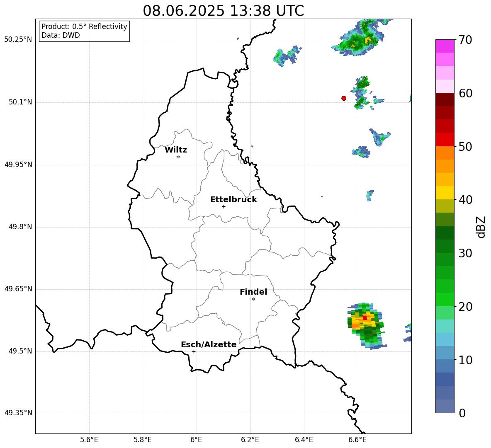Select the Wiltz city label
Viewport: 491px width, 448px height.
176,150
